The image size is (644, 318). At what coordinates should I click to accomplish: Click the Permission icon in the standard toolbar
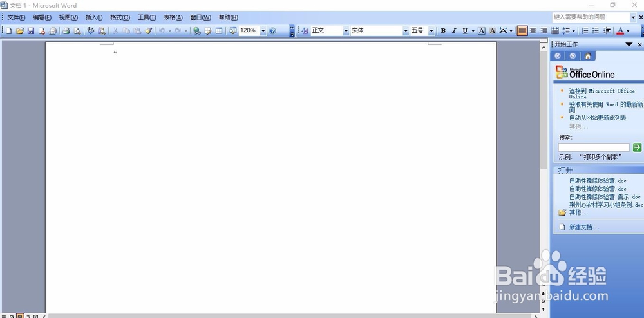pos(41,31)
